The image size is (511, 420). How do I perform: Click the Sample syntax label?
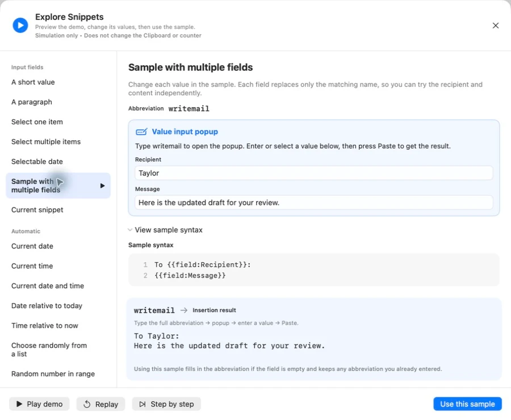click(150, 245)
